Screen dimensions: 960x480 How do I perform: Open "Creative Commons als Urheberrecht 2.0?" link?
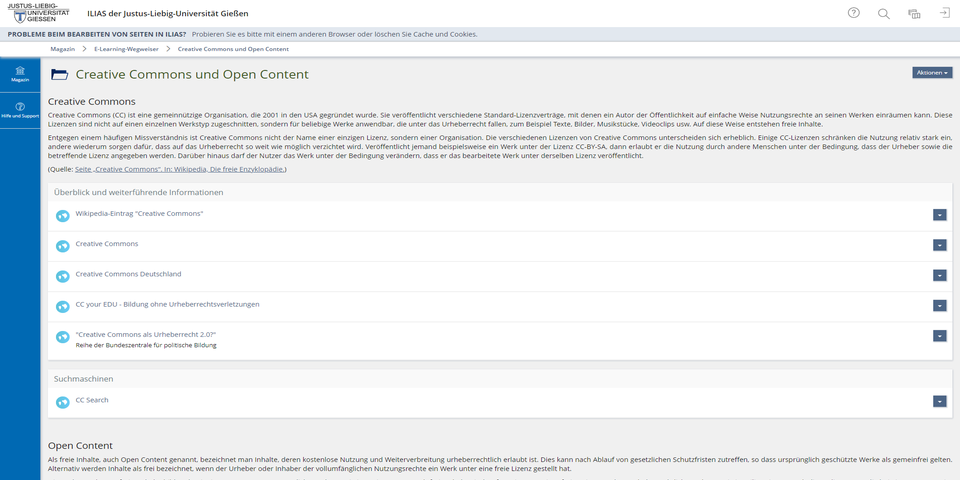coord(146,334)
